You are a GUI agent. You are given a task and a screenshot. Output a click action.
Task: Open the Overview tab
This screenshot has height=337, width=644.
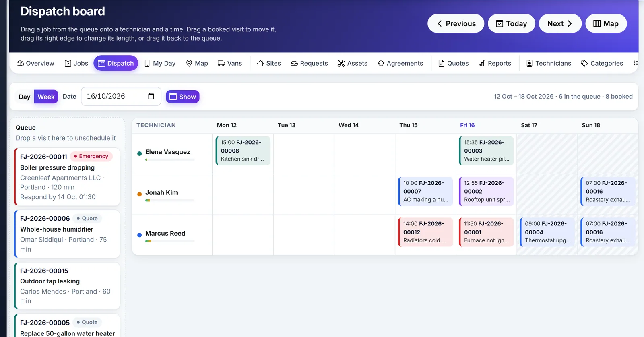[35, 63]
